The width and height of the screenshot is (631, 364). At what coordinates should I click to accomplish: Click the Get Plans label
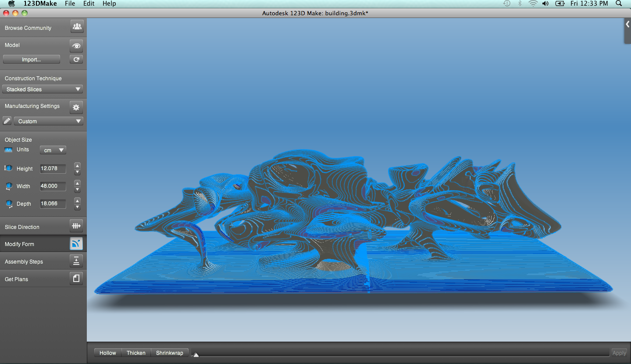pyautogui.click(x=16, y=279)
